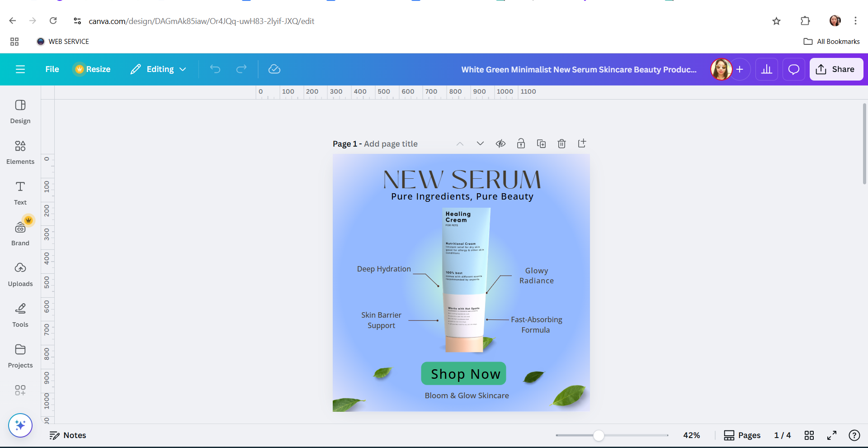Image resolution: width=868 pixels, height=448 pixels.
Task: Open the browser extensions puzzle icon
Action: tap(805, 21)
